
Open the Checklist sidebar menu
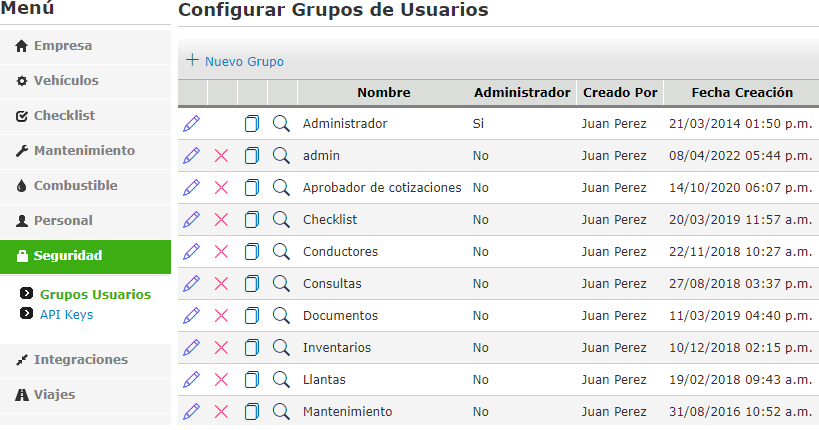pos(85,116)
